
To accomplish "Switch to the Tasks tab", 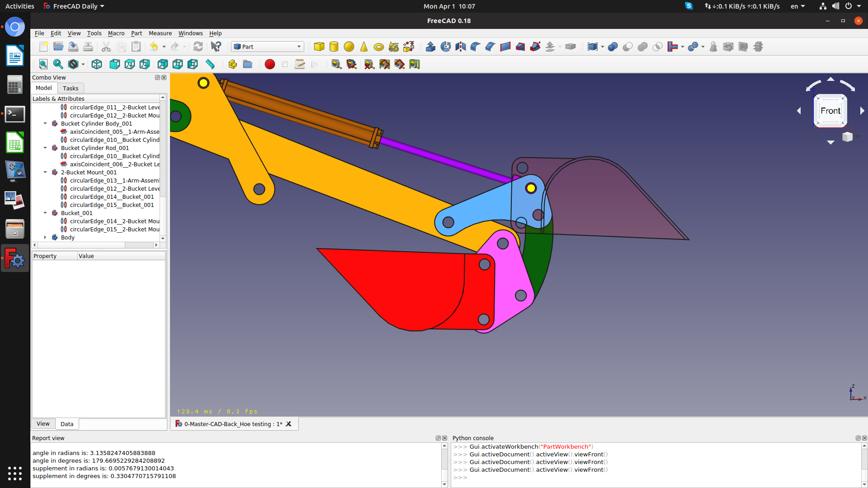I will click(71, 88).
